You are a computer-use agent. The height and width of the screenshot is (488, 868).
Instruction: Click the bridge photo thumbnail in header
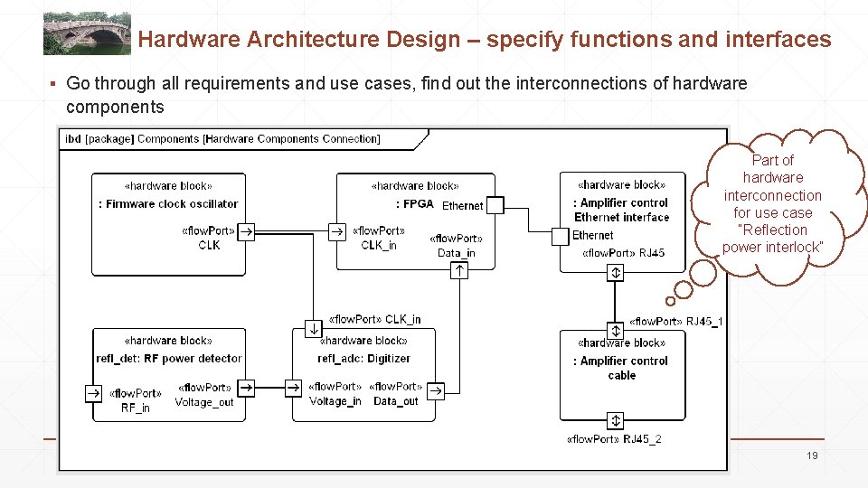tap(87, 33)
